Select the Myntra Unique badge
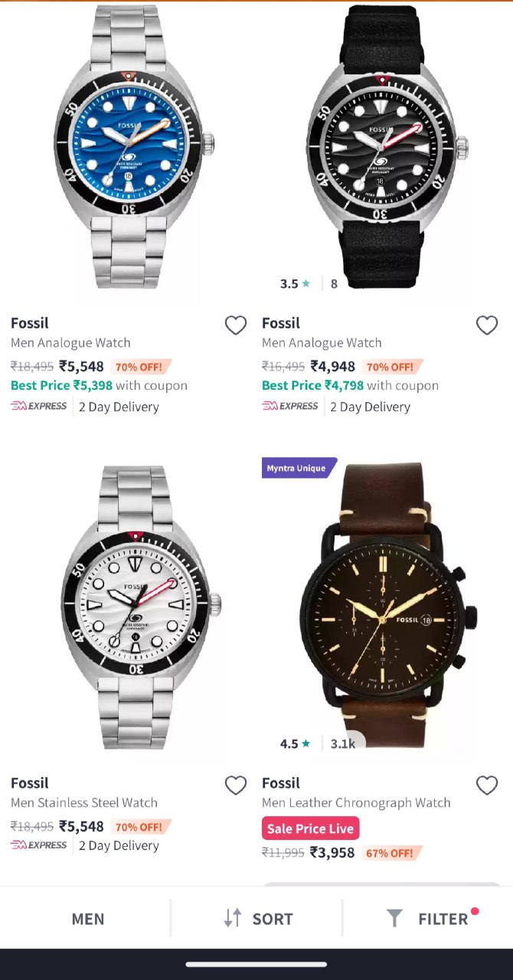This screenshot has width=513, height=980. 299,468
